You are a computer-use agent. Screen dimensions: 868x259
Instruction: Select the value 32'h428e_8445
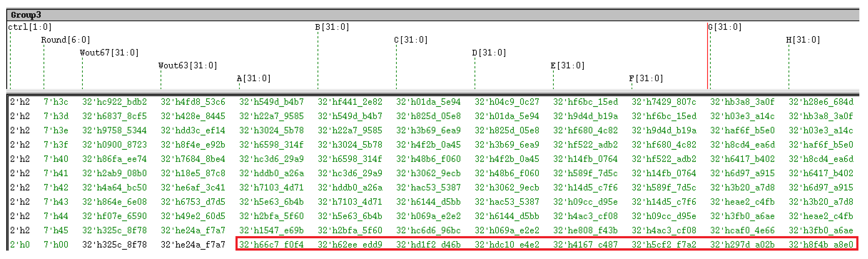(193, 116)
